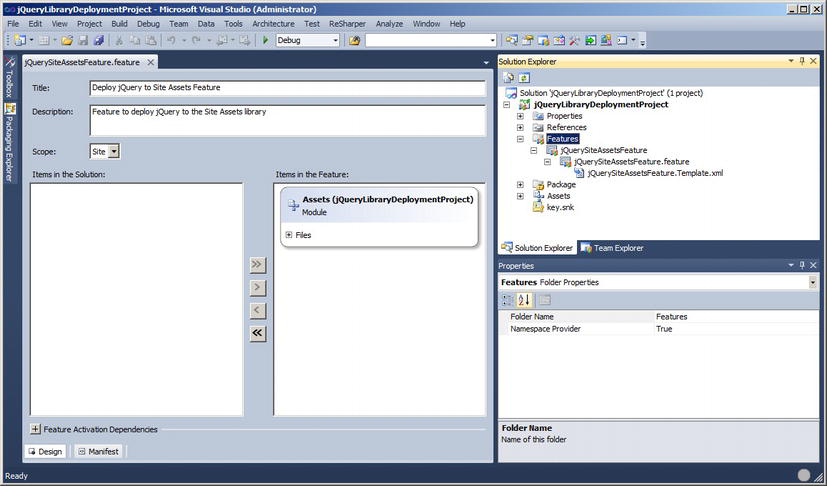Switch to the Design tab

[x=45, y=451]
